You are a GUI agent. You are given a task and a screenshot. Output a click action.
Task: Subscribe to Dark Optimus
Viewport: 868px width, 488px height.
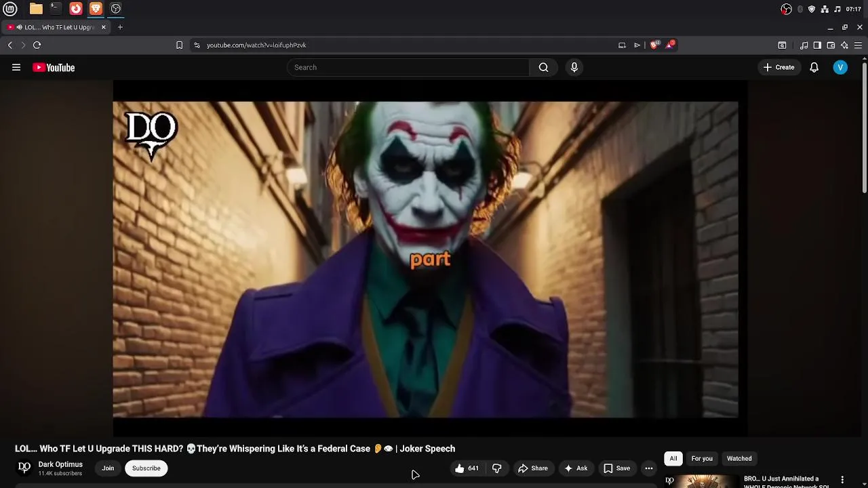click(x=146, y=468)
